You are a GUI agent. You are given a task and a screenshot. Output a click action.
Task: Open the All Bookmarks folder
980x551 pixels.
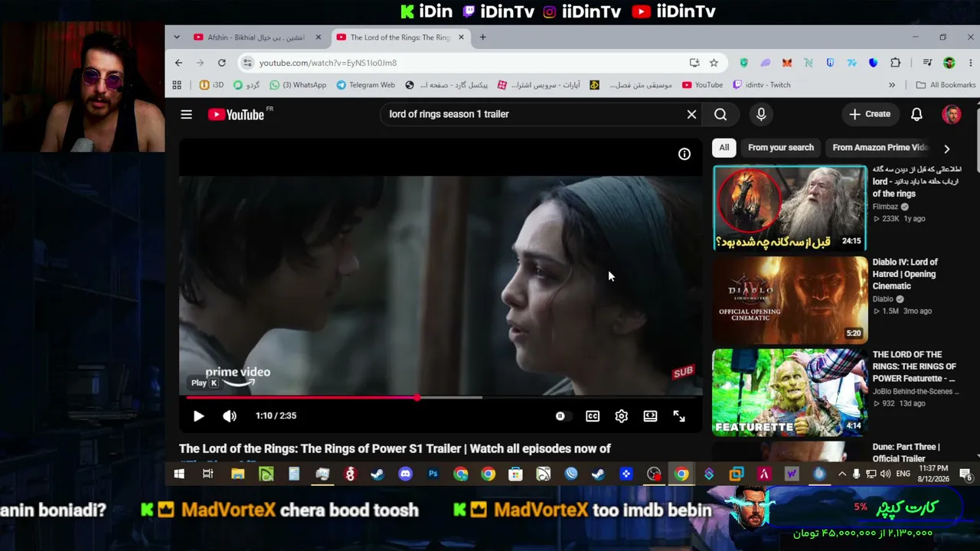coord(946,85)
